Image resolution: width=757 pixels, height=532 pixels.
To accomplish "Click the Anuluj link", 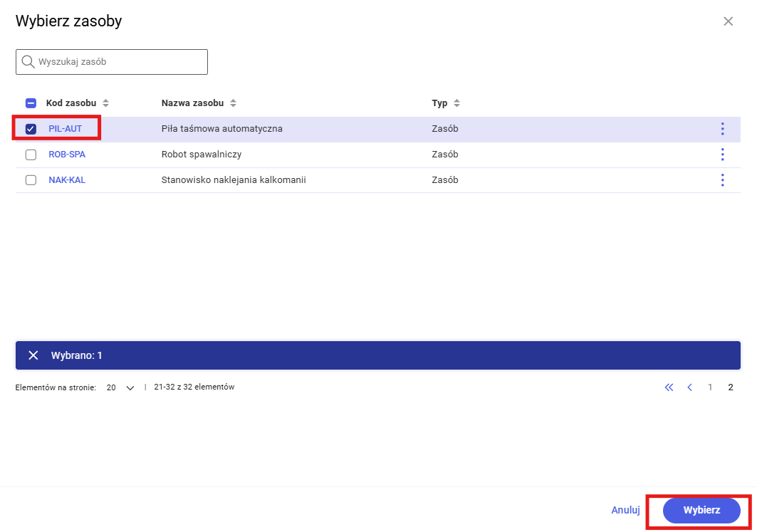I will coord(625,510).
